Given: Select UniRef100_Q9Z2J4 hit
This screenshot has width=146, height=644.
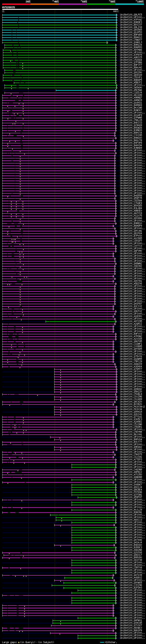Looking at the screenshot, I should pyautogui.click(x=131, y=487).
